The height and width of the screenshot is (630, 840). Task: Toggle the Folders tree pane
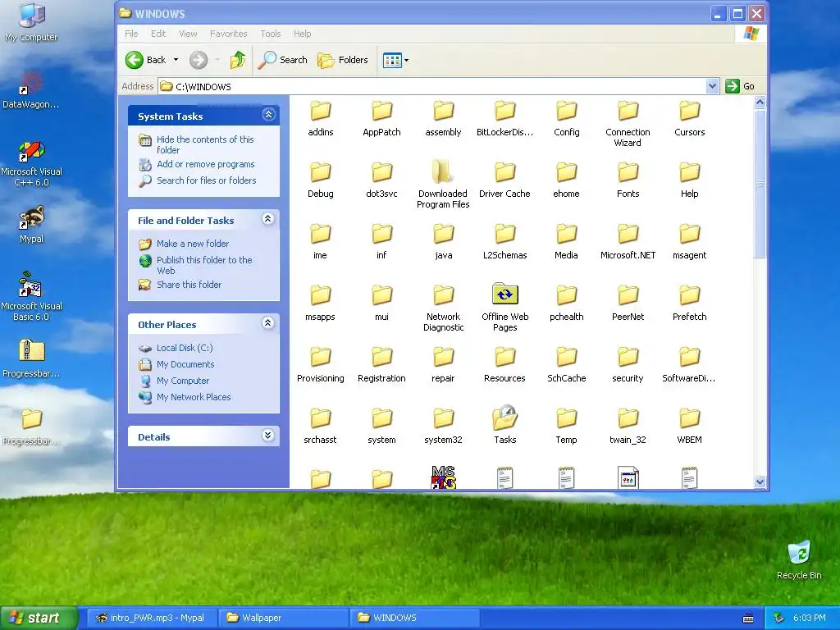343,60
